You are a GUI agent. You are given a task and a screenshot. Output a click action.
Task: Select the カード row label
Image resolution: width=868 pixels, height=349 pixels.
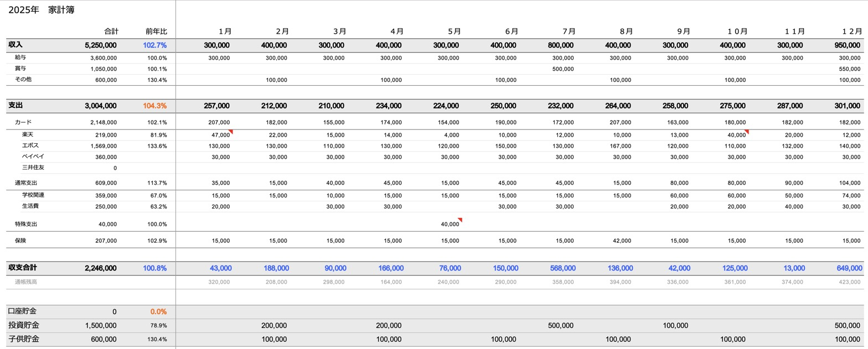tap(23, 122)
